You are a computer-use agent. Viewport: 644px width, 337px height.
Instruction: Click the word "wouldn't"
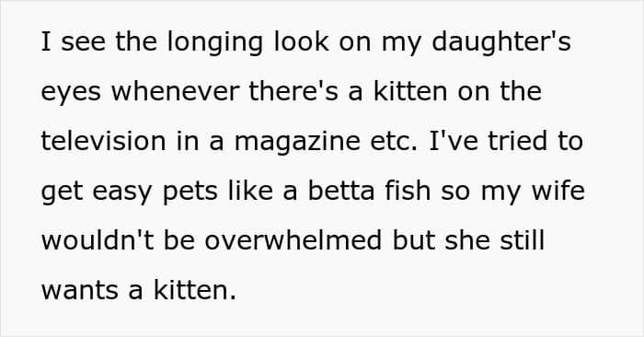click(x=98, y=240)
